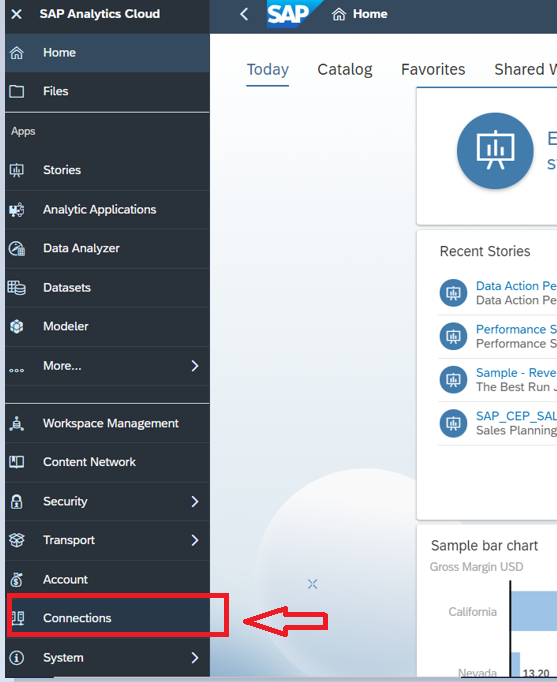The image size is (557, 682).
Task: Click the Analytic Applications icon
Action: pyautogui.click(x=17, y=210)
